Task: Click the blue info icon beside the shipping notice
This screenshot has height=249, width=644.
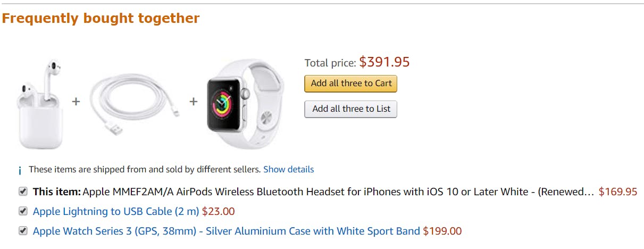Action: [20, 170]
